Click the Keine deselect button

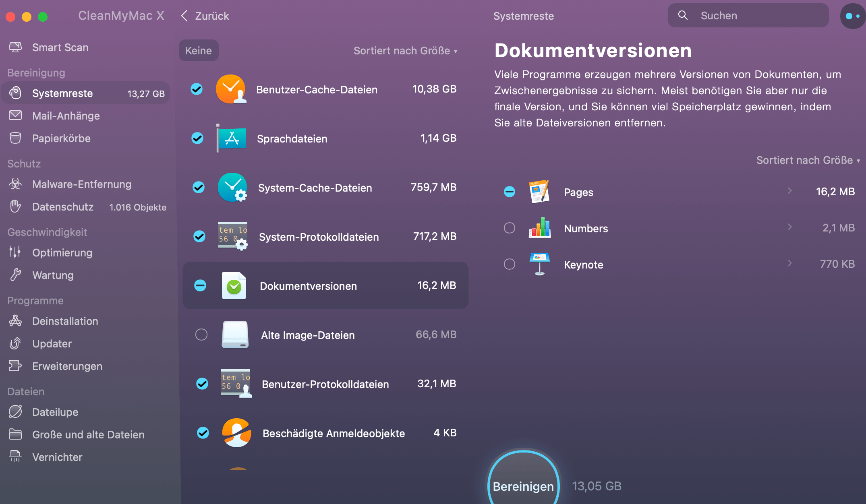199,51
